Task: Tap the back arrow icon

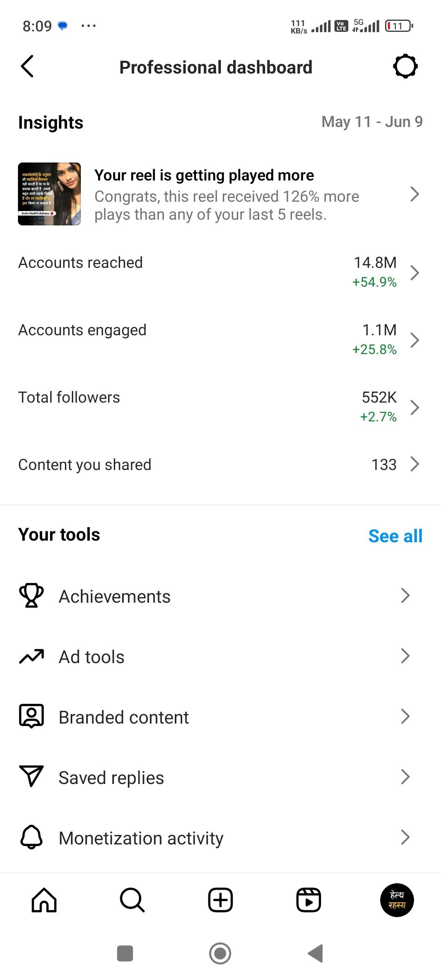Action: 27,67
